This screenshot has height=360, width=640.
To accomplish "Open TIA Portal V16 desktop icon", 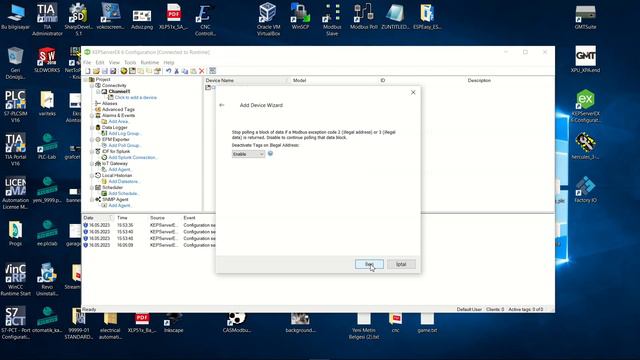I will 15,149.
